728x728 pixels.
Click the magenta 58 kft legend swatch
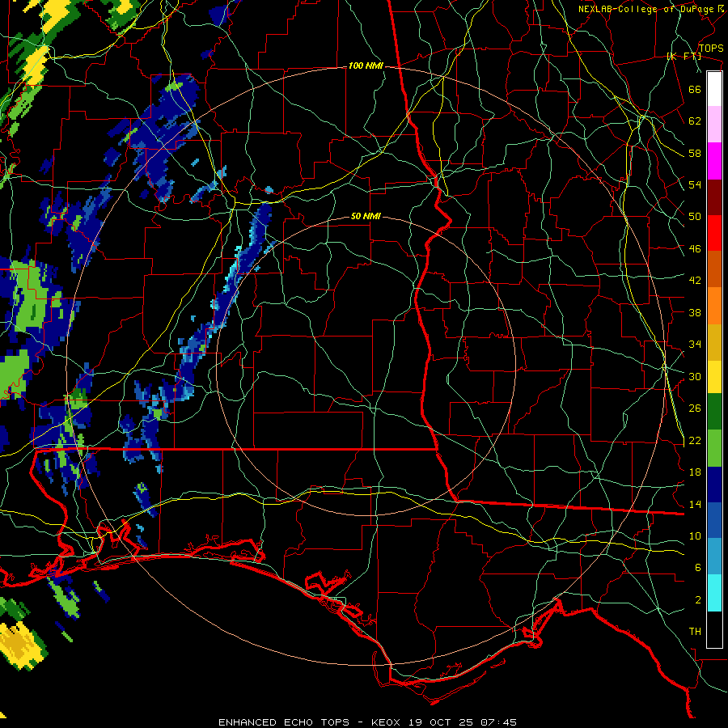[x=714, y=161]
